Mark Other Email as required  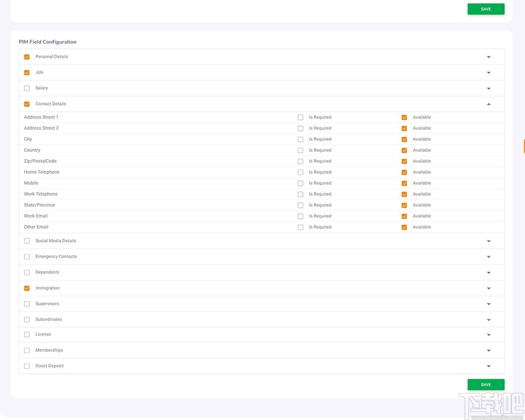[x=301, y=227]
